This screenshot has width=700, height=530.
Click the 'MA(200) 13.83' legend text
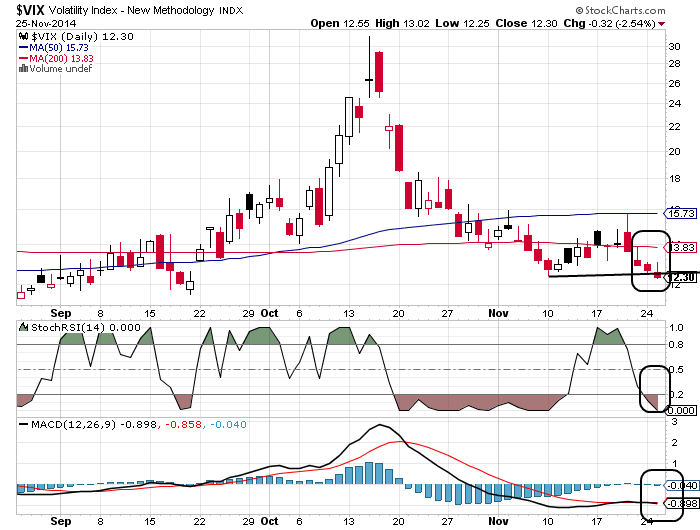pyautogui.click(x=62, y=58)
